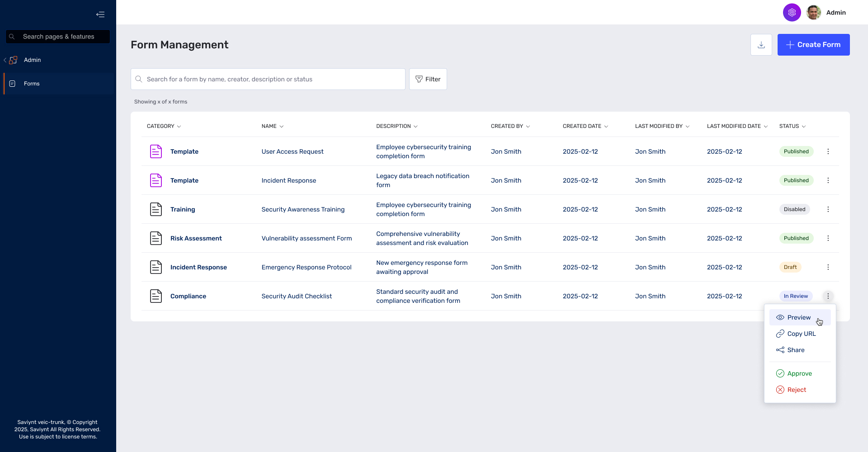The height and width of the screenshot is (452, 868).
Task: Open the Filter button
Action: 428,79
